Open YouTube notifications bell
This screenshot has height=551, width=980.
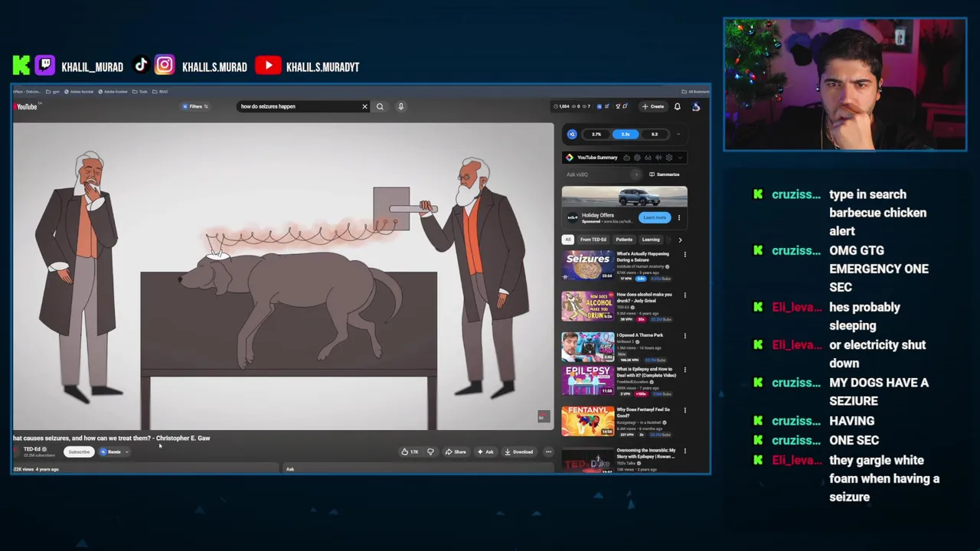pyautogui.click(x=677, y=106)
